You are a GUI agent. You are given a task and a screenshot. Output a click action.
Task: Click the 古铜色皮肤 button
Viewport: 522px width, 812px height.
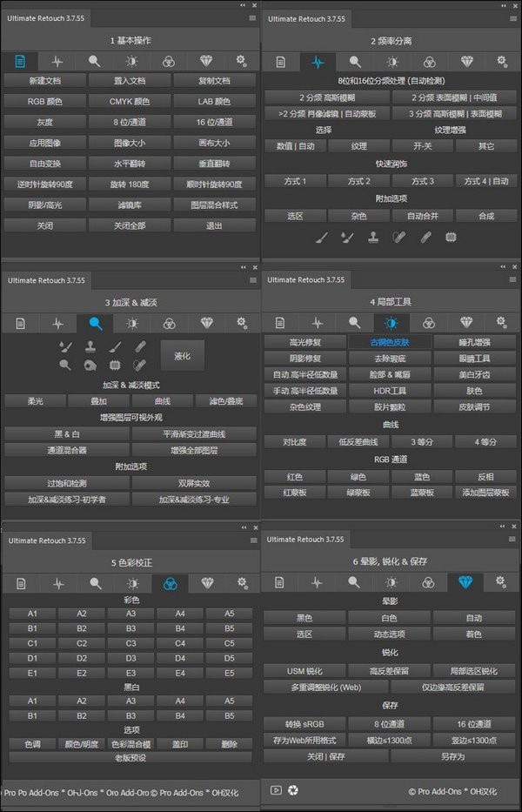click(390, 342)
